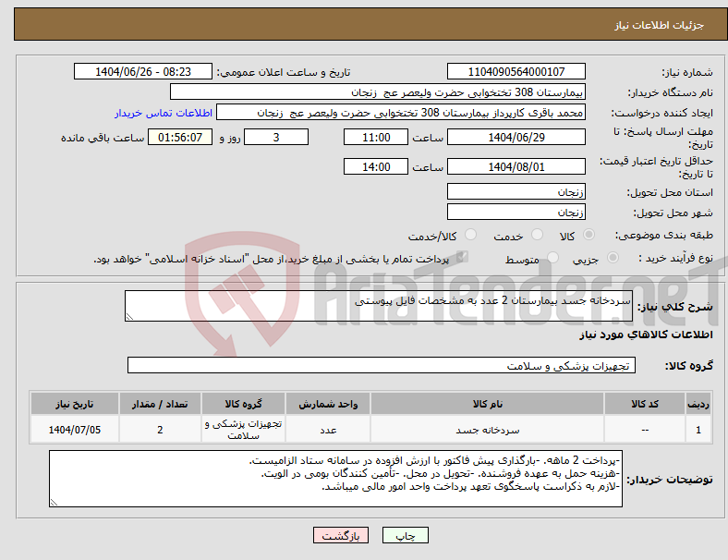Select the متوسط purchase type radio
The height and width of the screenshot is (560, 728).
coord(552,258)
